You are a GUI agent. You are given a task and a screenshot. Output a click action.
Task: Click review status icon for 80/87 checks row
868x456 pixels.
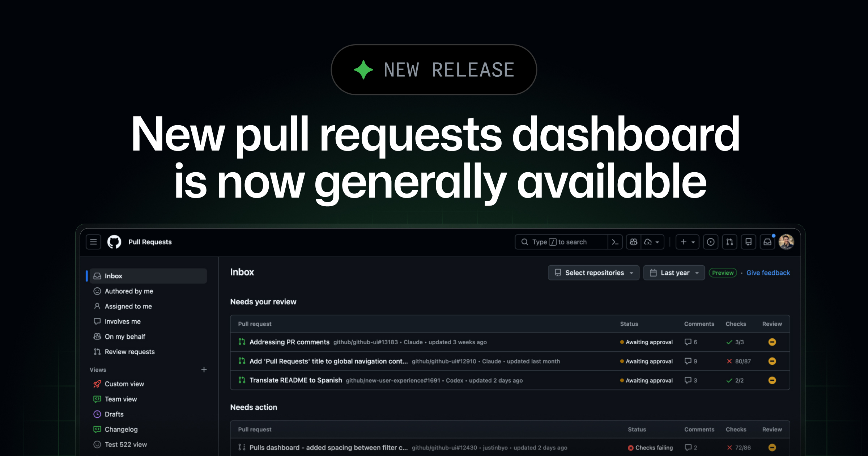[x=772, y=361]
